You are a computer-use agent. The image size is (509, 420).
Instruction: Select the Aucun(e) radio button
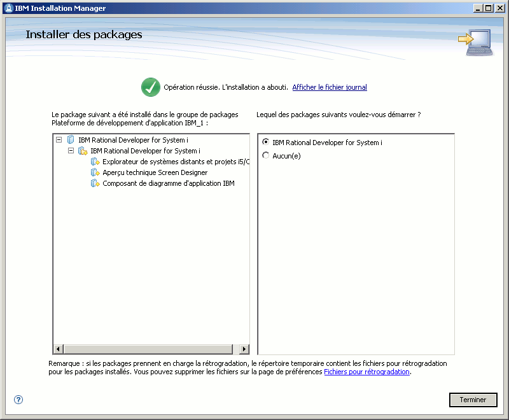[x=265, y=155]
